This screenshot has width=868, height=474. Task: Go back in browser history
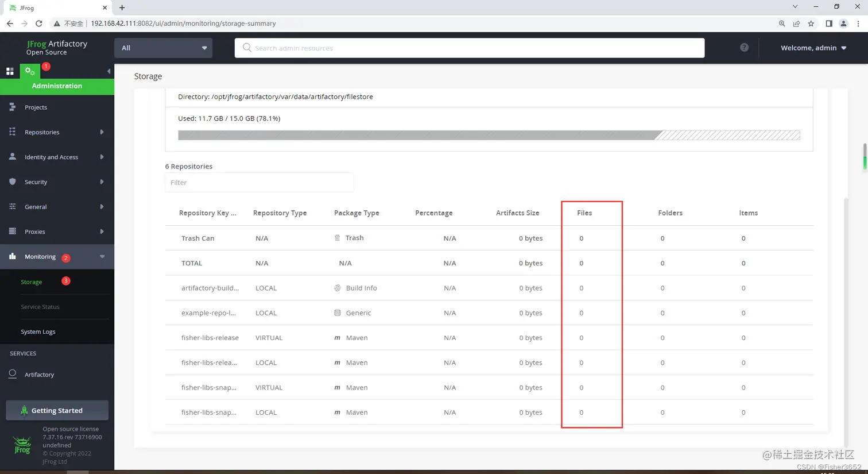pos(10,24)
